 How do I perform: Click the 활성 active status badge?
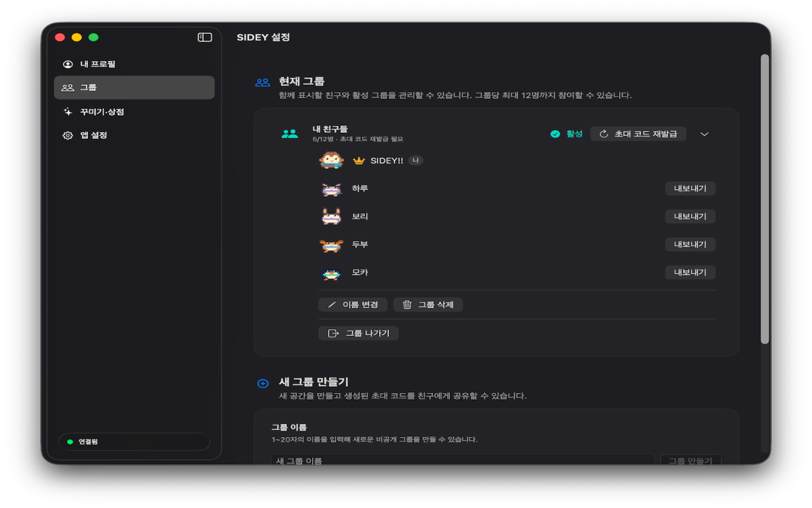(566, 134)
